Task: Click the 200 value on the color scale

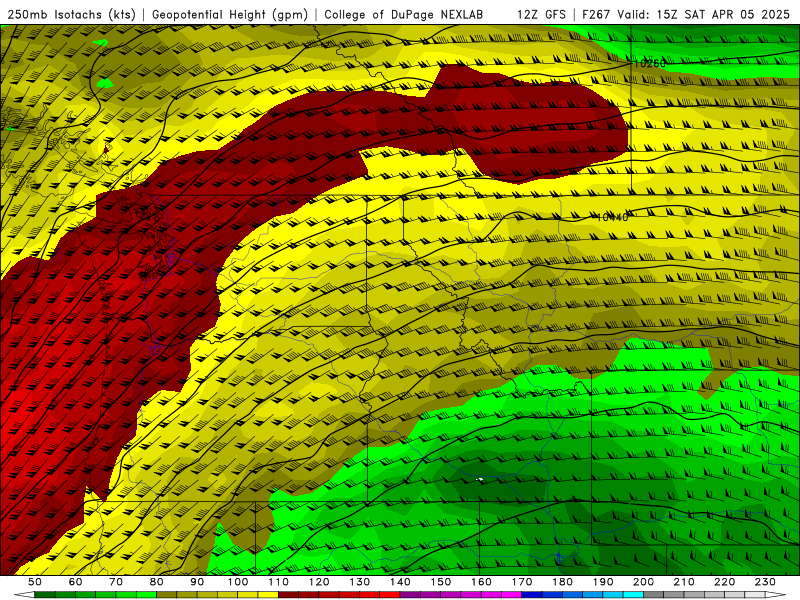Action: [x=643, y=582]
